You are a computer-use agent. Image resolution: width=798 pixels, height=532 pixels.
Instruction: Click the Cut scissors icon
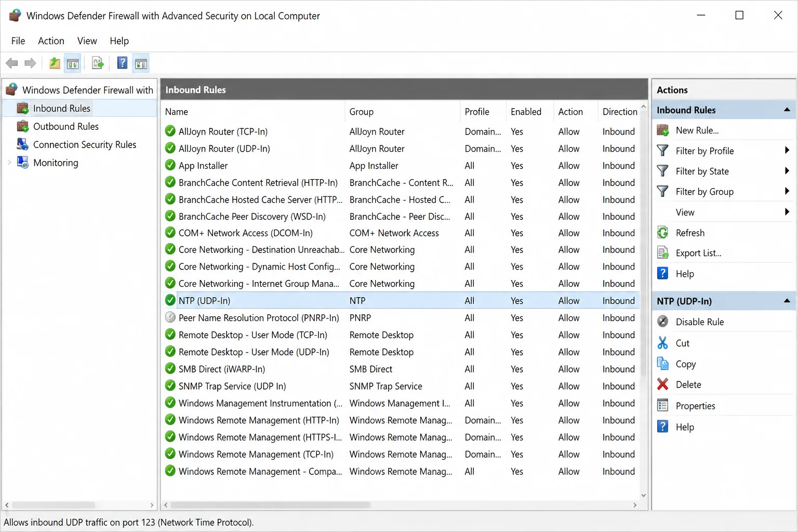click(x=663, y=343)
